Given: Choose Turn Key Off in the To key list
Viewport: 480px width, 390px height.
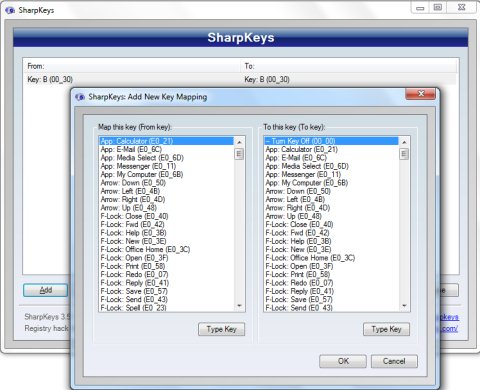Looking at the screenshot, I should [331, 141].
